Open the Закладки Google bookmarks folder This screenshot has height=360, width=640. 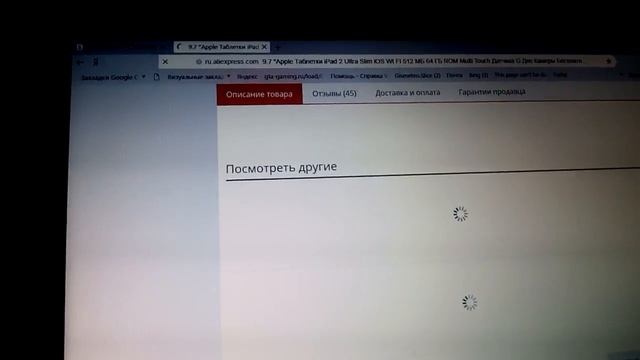113,77
